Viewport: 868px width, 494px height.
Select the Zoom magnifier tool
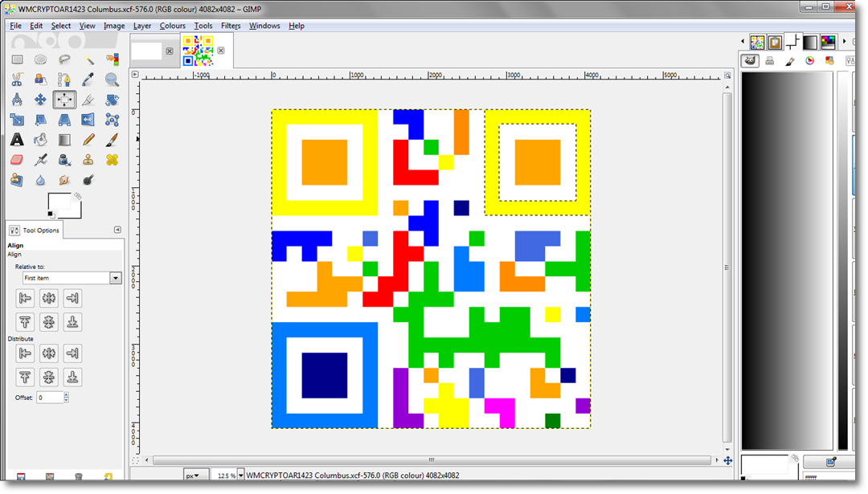112,80
